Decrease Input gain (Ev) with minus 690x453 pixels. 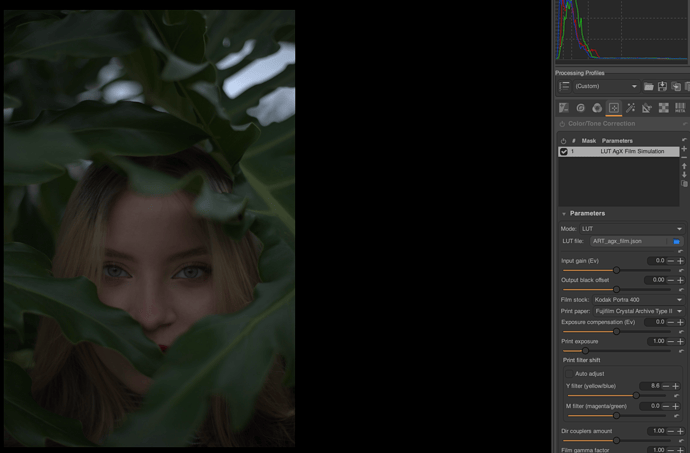pyautogui.click(x=671, y=261)
